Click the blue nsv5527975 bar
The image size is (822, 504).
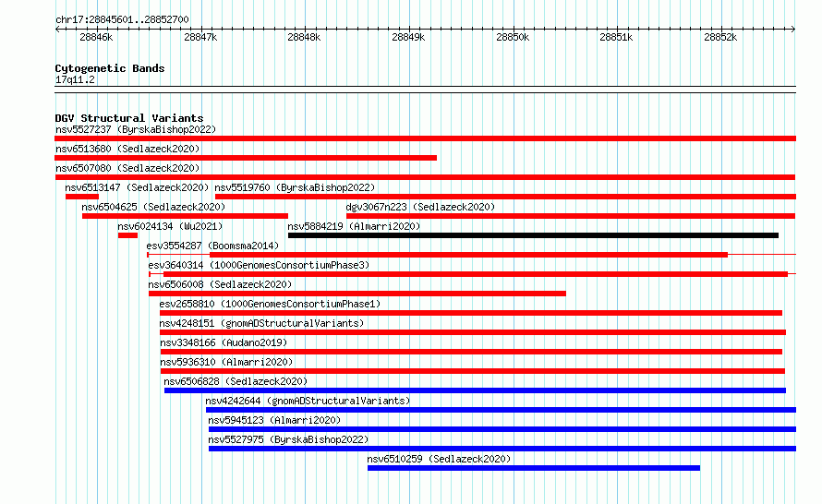click(x=502, y=449)
